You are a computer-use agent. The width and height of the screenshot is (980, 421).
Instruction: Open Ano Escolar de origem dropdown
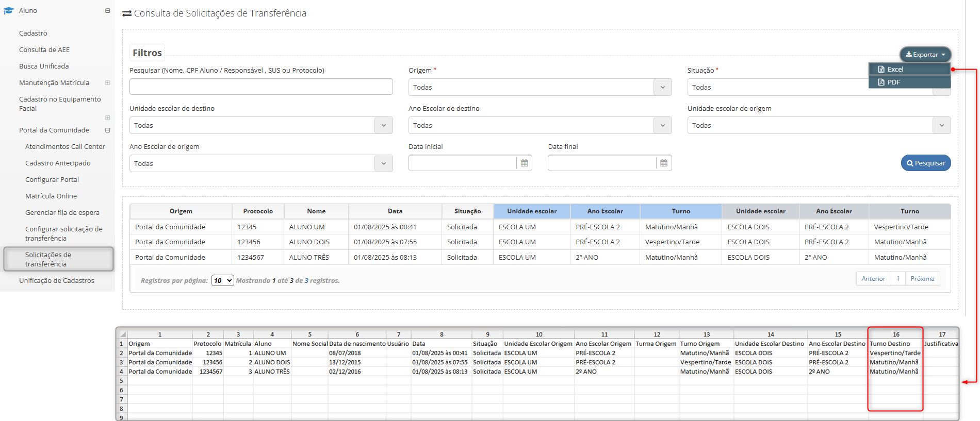point(260,164)
